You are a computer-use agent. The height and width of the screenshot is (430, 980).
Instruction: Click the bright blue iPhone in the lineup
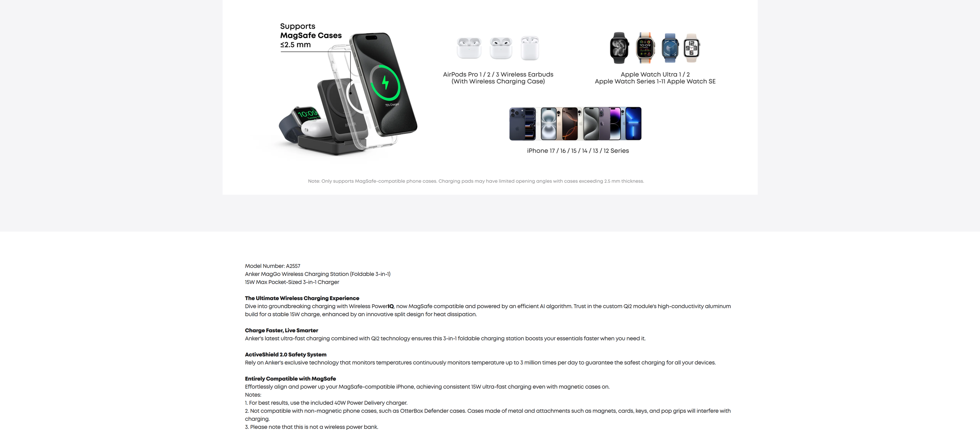coord(633,123)
